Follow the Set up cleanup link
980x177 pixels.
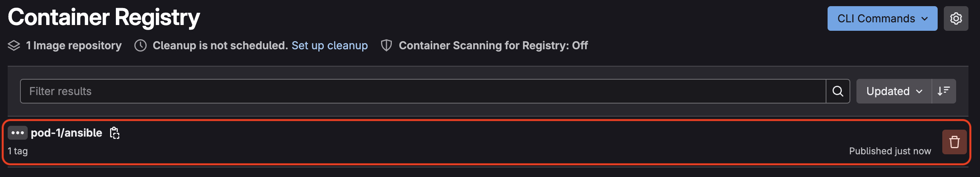coord(329,45)
